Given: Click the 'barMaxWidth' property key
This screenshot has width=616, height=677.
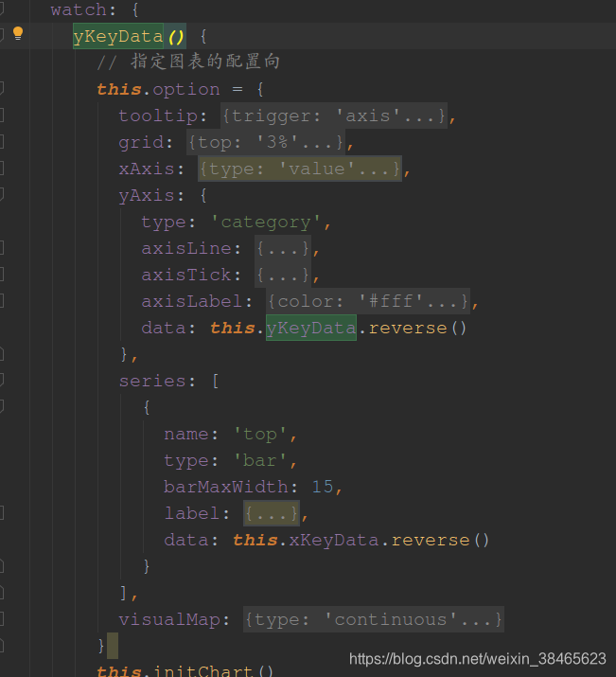Looking at the screenshot, I should coord(225,487).
